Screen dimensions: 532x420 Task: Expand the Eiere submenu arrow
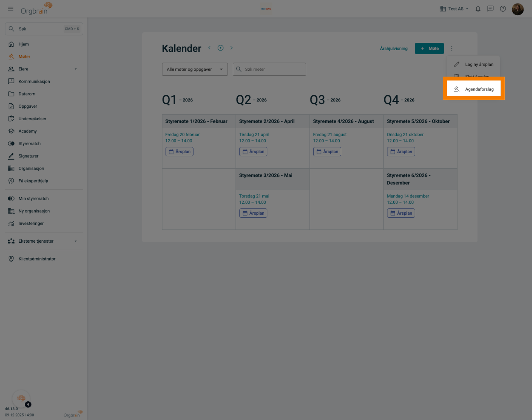coord(76,69)
